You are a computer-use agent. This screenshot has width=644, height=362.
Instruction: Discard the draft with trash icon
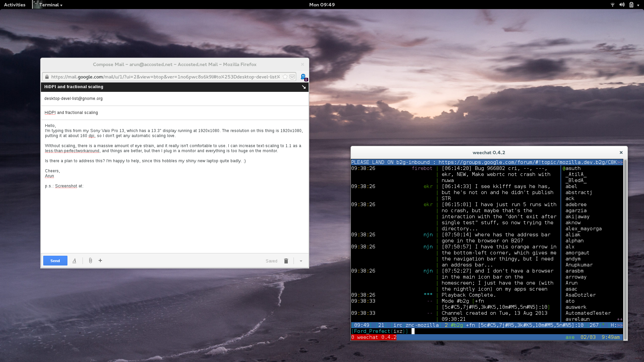(x=286, y=261)
